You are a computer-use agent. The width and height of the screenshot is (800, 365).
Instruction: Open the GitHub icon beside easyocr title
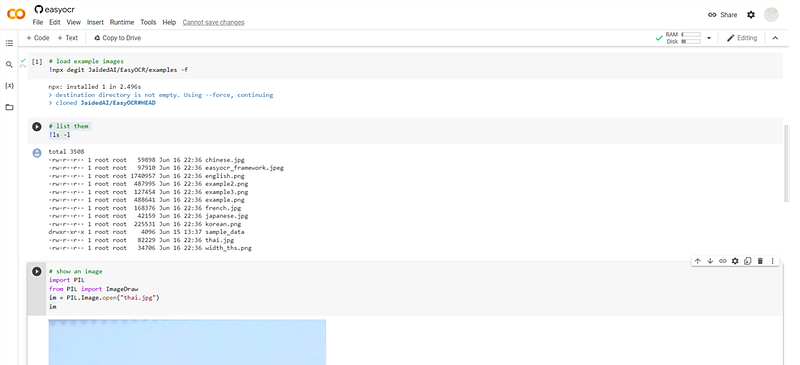click(x=38, y=9)
